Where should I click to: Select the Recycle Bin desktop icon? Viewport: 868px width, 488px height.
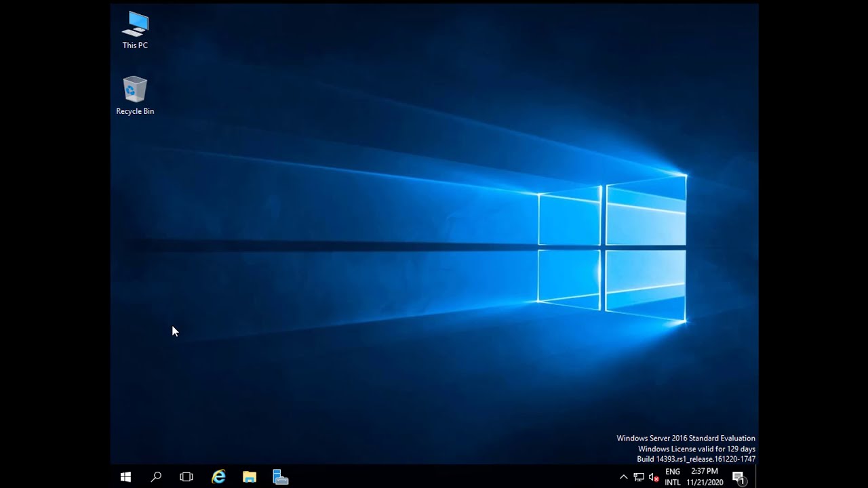(135, 96)
